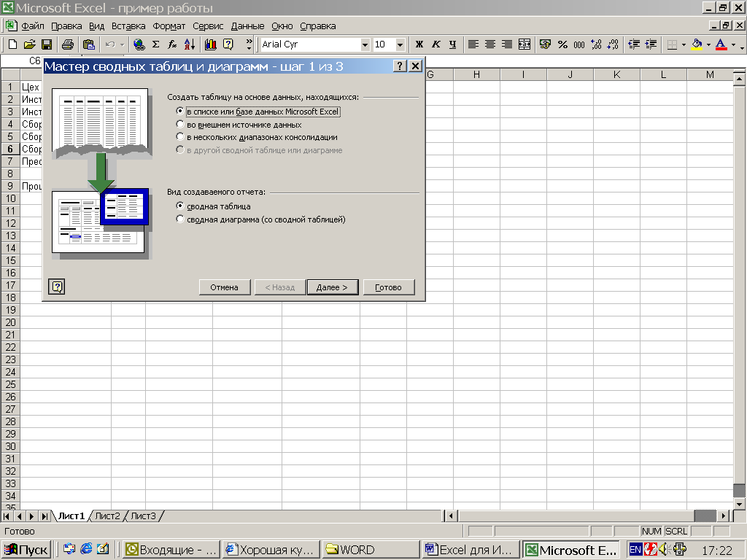
Task: Open the Правка menu
Action: (66, 26)
